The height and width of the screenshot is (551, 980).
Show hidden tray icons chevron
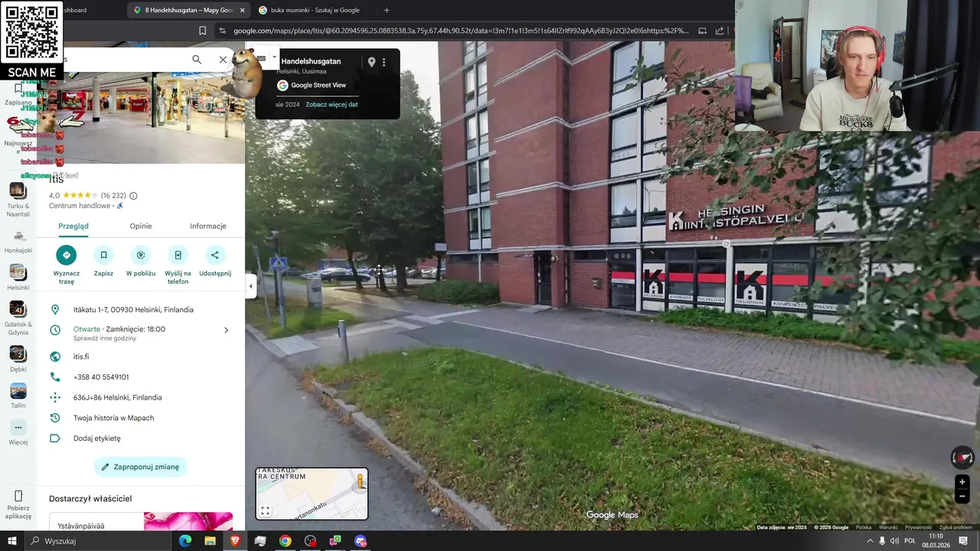pos(870,541)
